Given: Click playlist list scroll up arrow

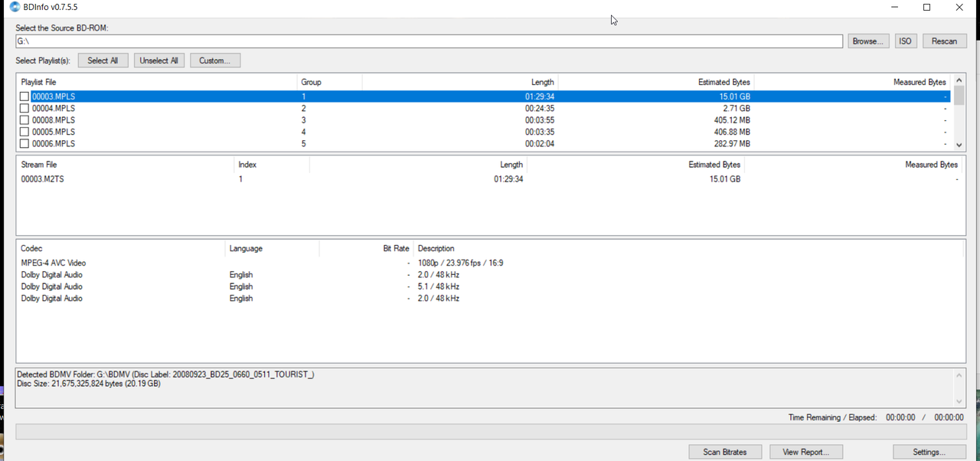Looking at the screenshot, I should point(959,80).
